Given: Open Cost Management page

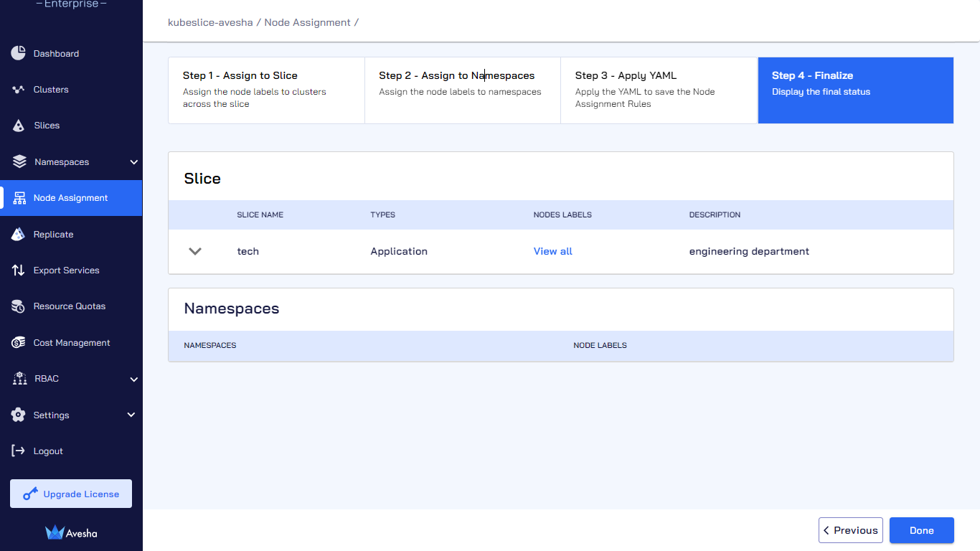Looking at the screenshot, I should (71, 343).
